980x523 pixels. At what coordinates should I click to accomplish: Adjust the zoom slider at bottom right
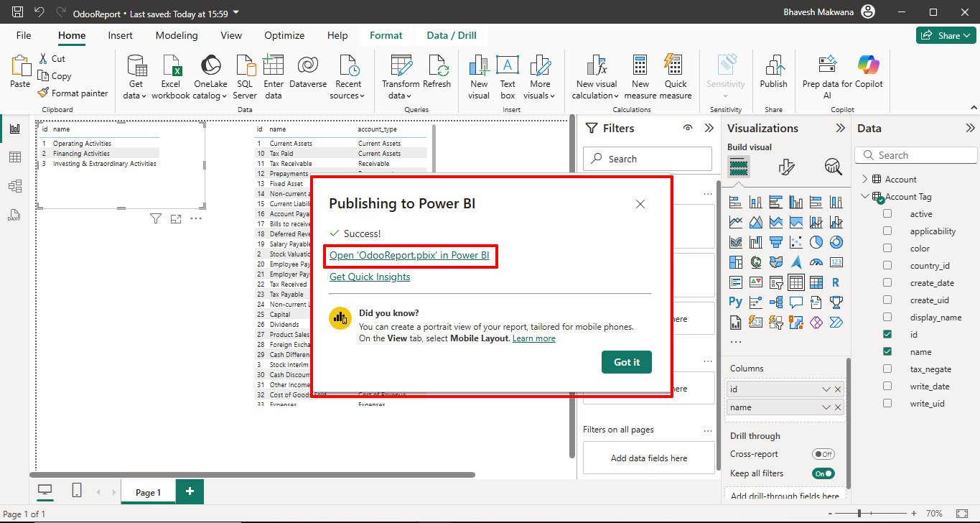coord(859,514)
